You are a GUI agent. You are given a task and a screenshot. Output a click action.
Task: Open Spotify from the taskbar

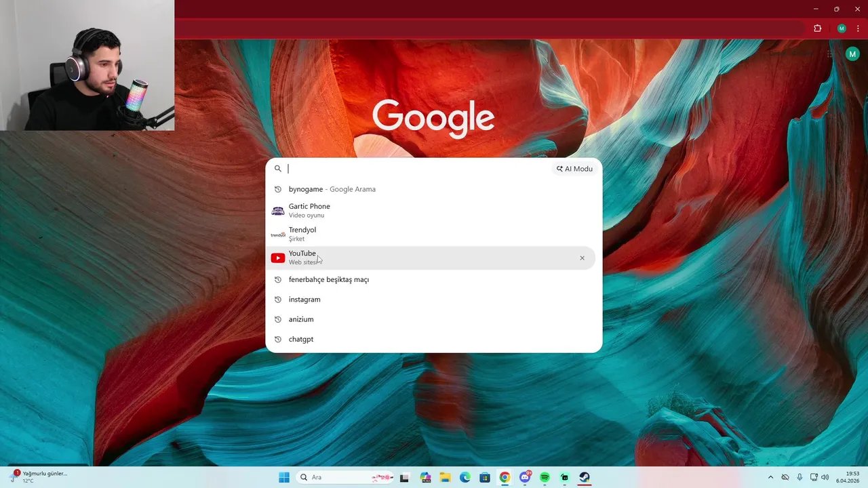(x=545, y=477)
